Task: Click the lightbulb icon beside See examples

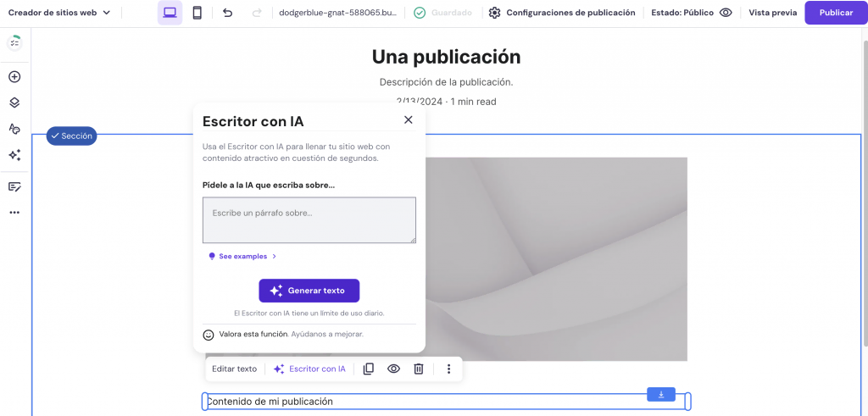Action: (211, 257)
